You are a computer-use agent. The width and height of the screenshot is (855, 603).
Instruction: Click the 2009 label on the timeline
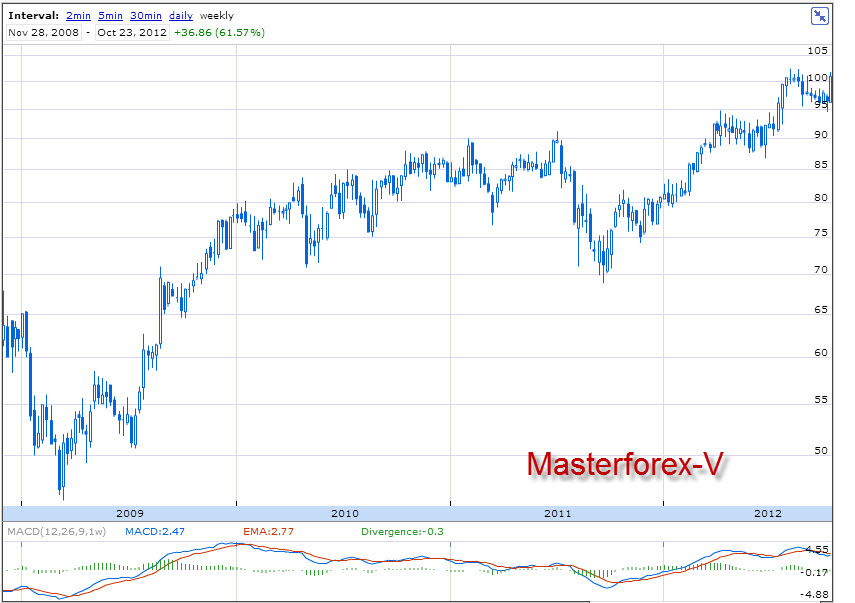tap(130, 513)
